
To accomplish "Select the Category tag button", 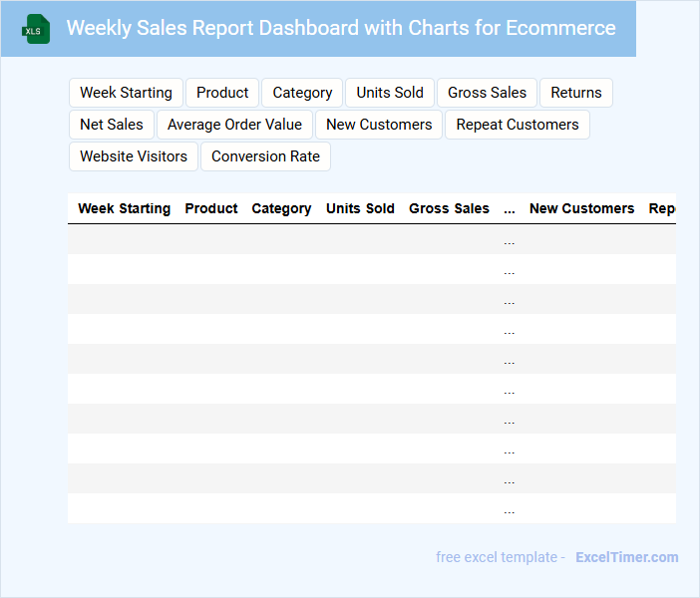I will click(x=302, y=93).
